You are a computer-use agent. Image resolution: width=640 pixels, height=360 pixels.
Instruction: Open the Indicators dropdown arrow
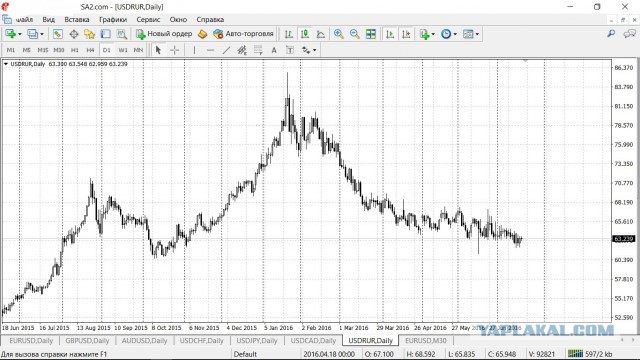[x=433, y=34]
